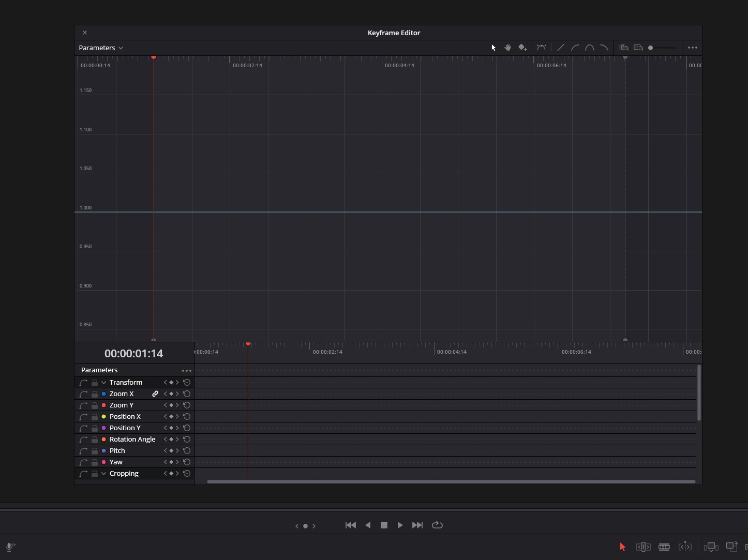Click the red playhead in the curve ruler

154,57
